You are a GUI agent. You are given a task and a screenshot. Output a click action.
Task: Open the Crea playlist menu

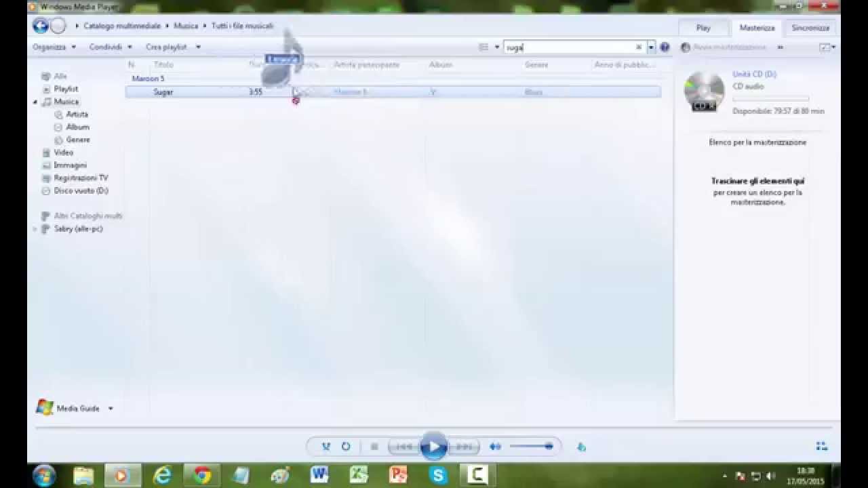[174, 47]
